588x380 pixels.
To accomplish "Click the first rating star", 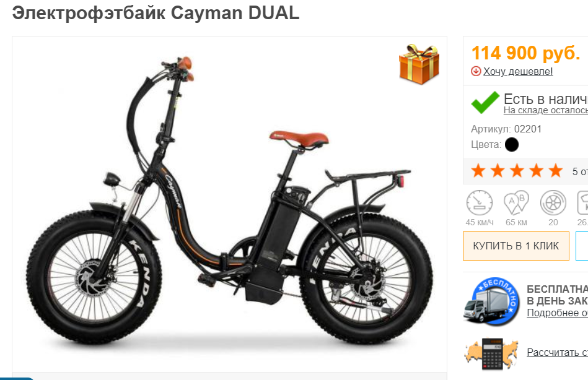I will pos(478,171).
